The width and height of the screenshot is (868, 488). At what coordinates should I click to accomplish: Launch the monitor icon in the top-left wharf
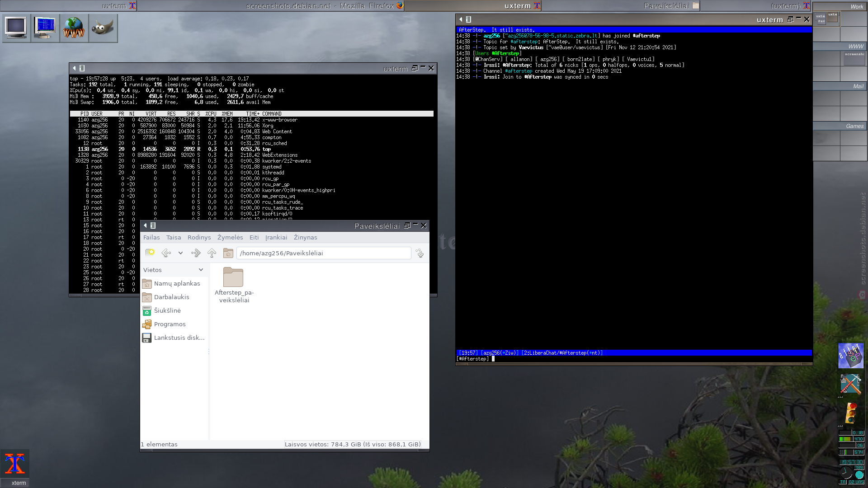(x=16, y=28)
